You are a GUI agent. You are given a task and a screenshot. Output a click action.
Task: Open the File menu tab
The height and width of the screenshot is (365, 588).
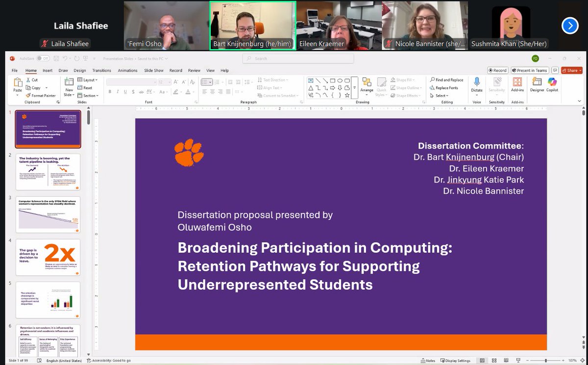pyautogui.click(x=15, y=71)
